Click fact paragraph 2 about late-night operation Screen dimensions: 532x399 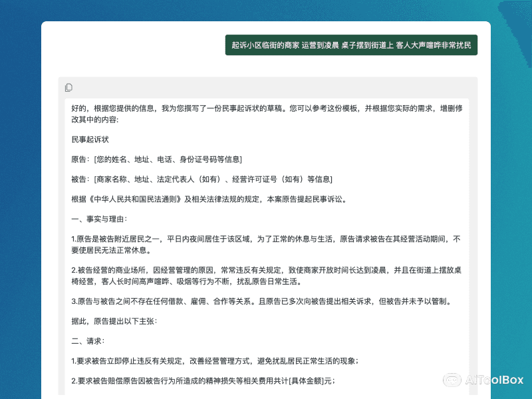266,276
